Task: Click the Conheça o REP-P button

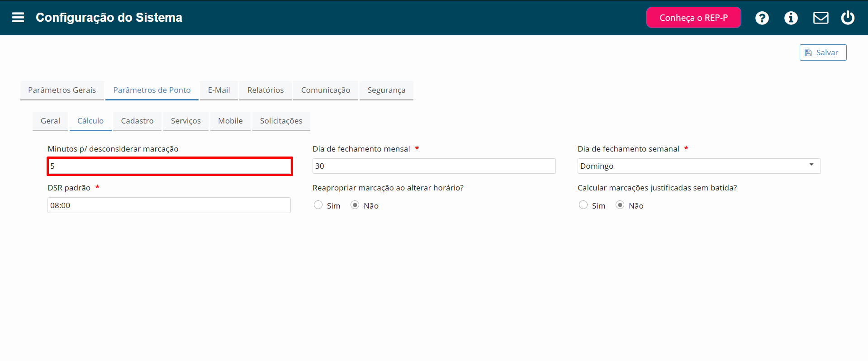Action: click(693, 18)
